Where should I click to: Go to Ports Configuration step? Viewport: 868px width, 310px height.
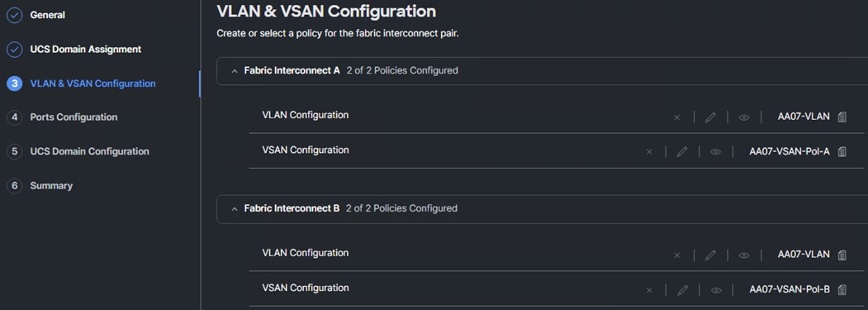[x=74, y=117]
